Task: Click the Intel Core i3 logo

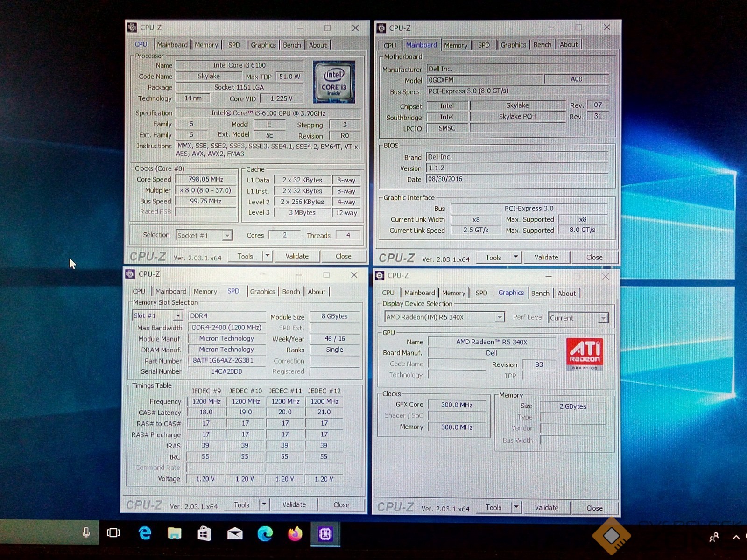Action: pyautogui.click(x=334, y=82)
